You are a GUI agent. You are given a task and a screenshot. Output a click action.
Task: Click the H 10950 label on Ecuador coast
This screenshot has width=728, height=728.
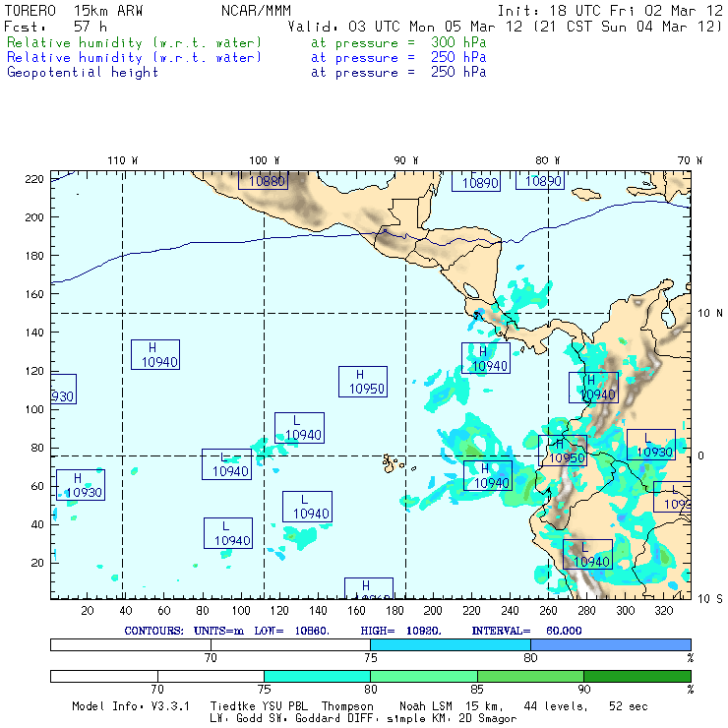click(564, 451)
